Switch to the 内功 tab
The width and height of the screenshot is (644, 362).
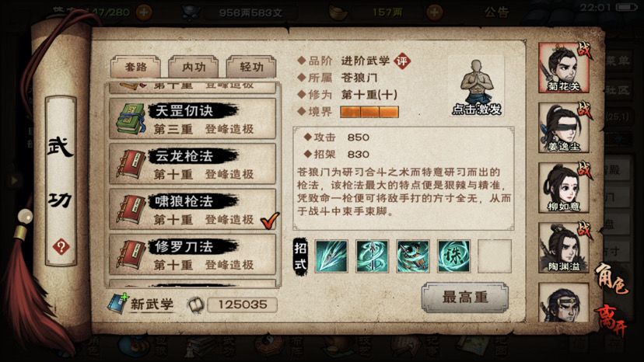193,67
